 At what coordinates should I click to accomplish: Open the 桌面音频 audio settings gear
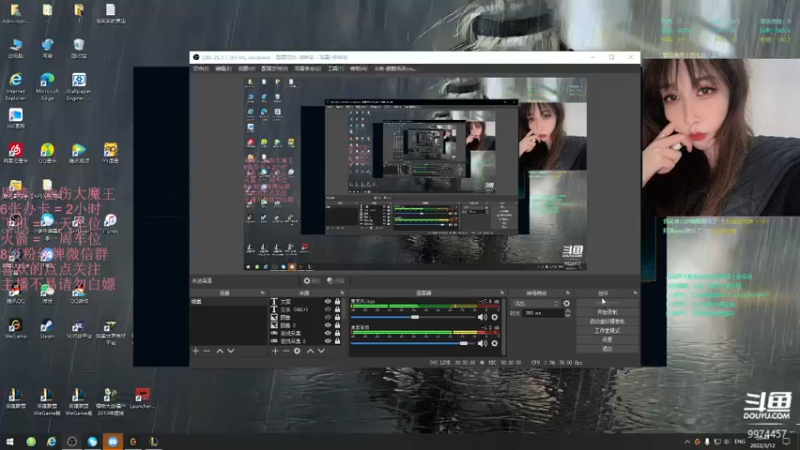pyautogui.click(x=494, y=343)
